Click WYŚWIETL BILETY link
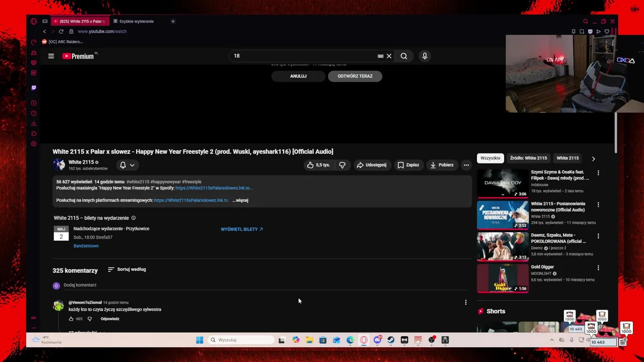 pyautogui.click(x=242, y=229)
